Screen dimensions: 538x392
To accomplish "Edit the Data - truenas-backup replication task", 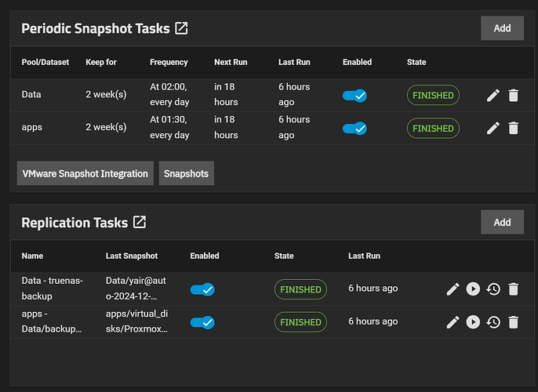I will pos(453,289).
